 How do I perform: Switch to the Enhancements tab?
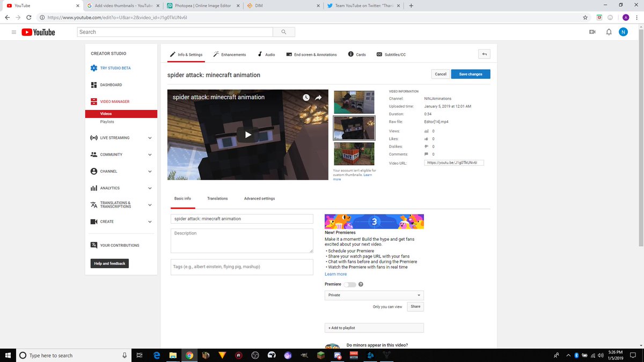click(x=230, y=55)
